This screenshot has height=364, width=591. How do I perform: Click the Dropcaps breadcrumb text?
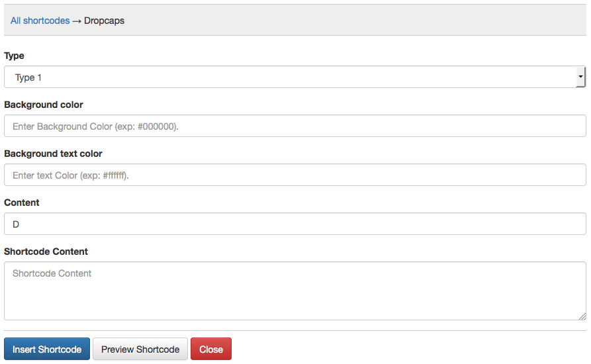click(x=105, y=21)
